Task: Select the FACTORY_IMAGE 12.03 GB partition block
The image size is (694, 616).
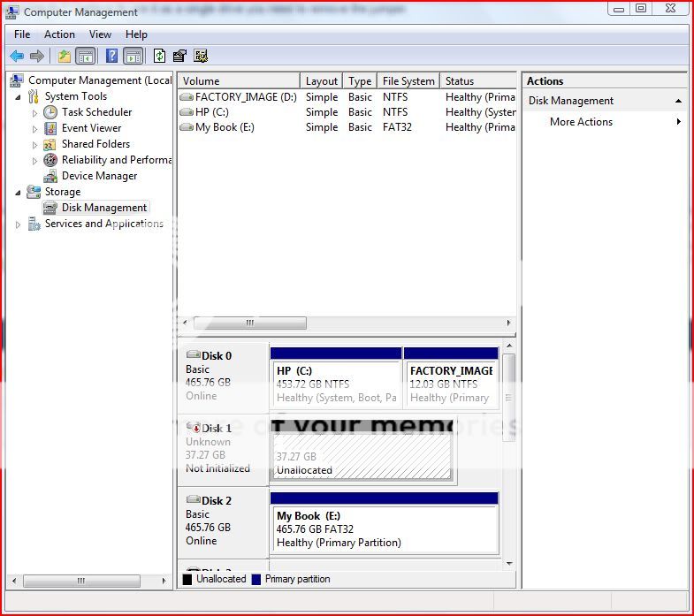Action: tap(452, 377)
